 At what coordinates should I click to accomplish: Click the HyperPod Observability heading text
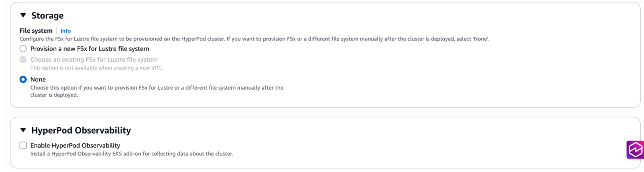pos(81,131)
